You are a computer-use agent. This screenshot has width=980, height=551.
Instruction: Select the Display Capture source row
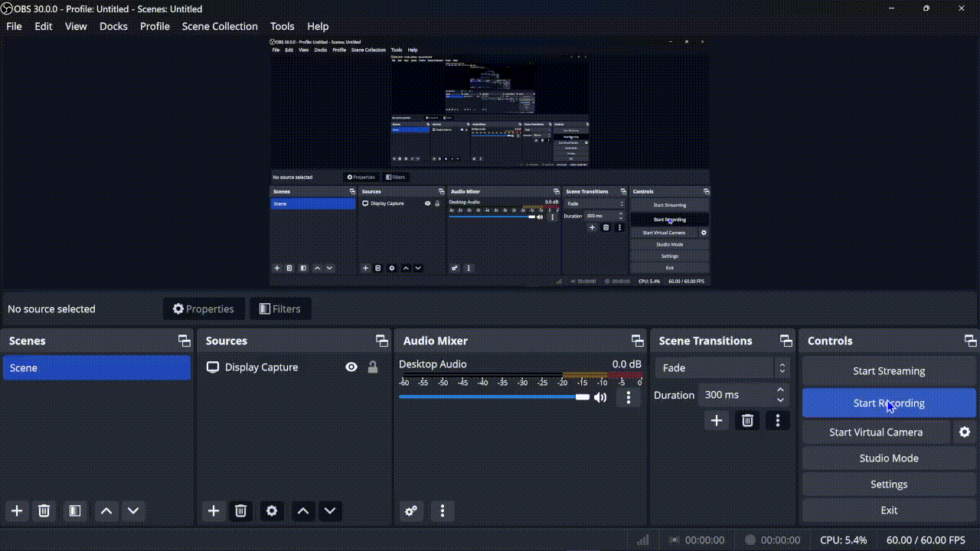pyautogui.click(x=295, y=367)
